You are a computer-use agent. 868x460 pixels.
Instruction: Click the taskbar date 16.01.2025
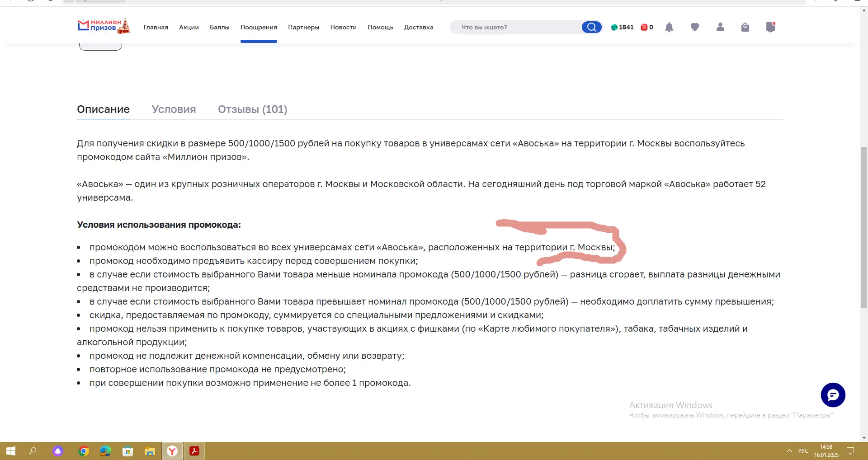(826, 455)
